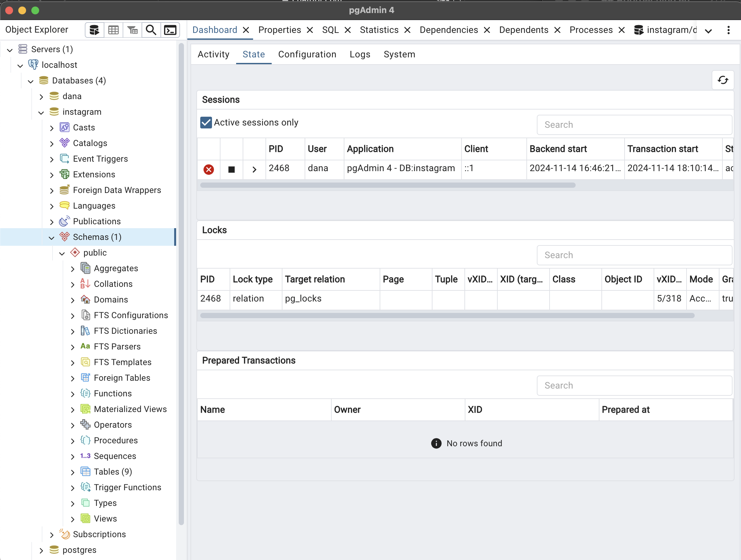Terminate session 2468 with red X icon
The image size is (741, 560).
point(209,169)
